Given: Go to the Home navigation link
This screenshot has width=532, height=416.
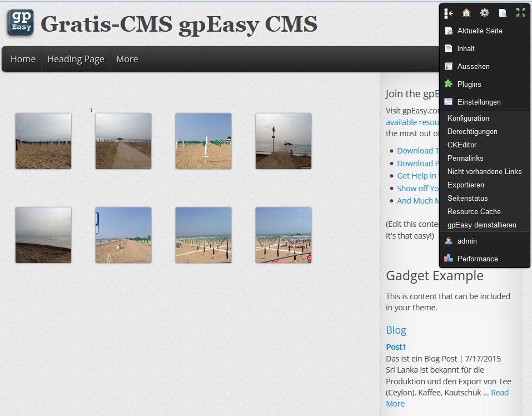Looking at the screenshot, I should point(23,59).
